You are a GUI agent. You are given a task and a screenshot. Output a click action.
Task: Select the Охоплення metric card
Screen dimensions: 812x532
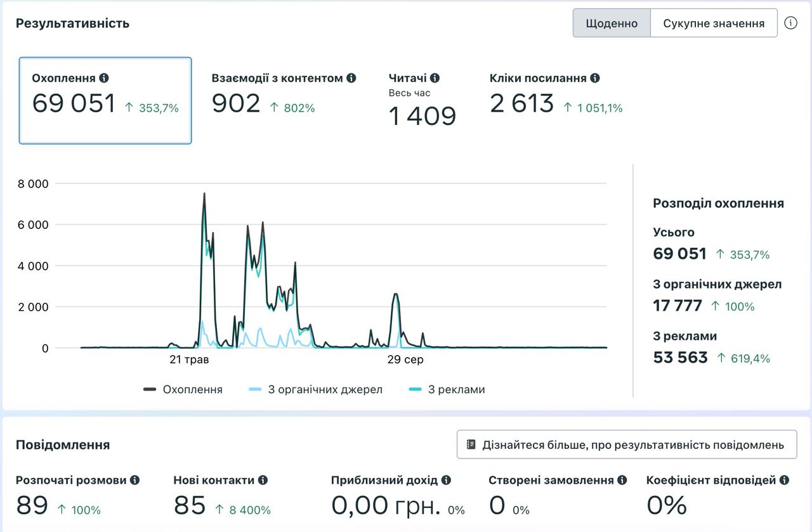[105, 101]
